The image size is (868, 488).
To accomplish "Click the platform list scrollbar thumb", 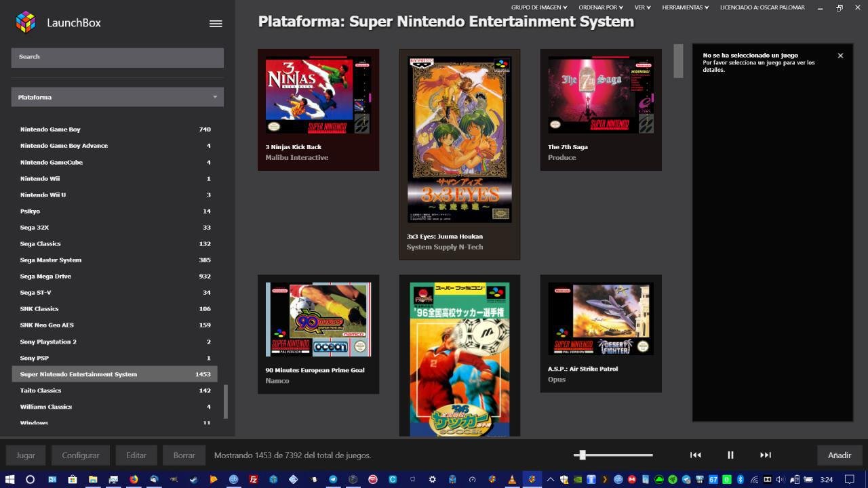I will [226, 402].
